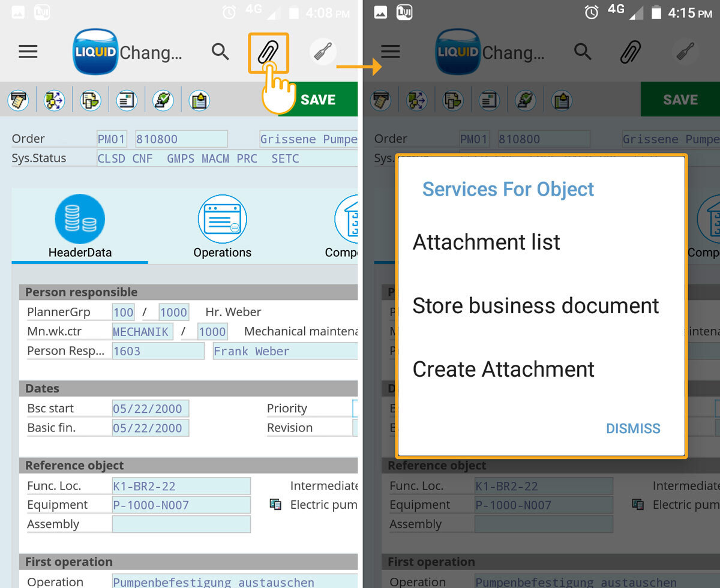
Task: Tap the Bsc start date field, left screen
Action: coord(151,409)
